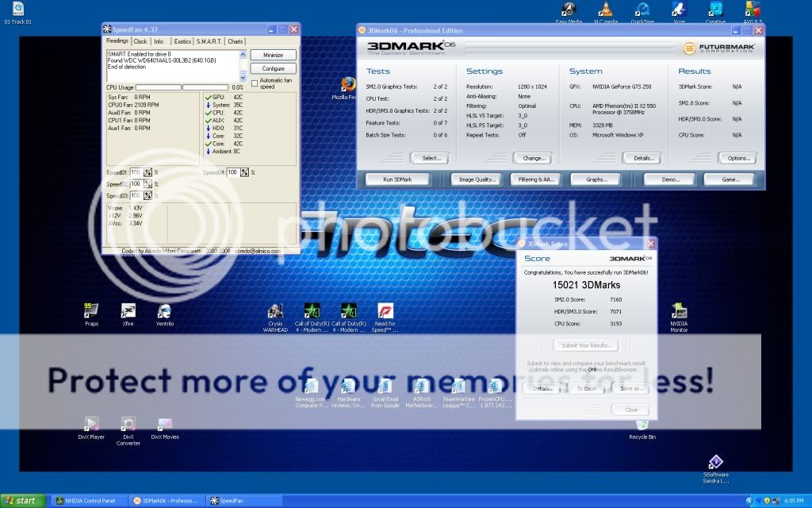Screen dimensions: 812x508
Task: Click the Speed02 percentage input field
Action: point(135,184)
